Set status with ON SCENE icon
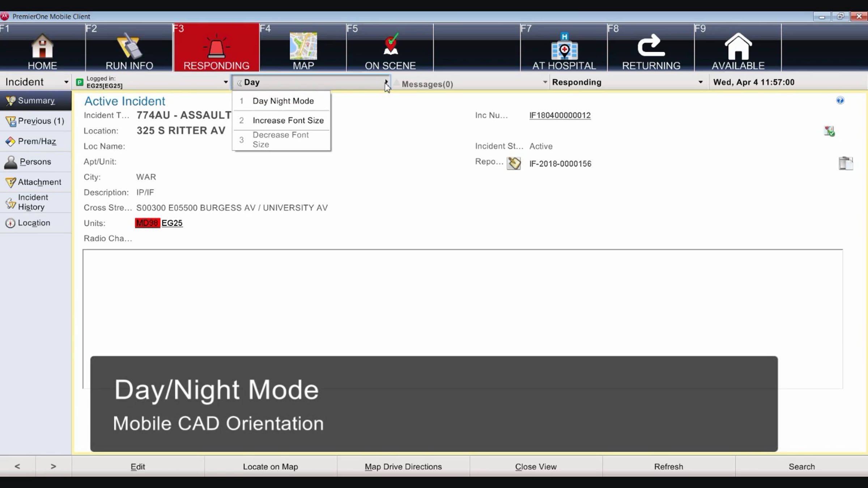The height and width of the screenshot is (488, 868). point(391,44)
